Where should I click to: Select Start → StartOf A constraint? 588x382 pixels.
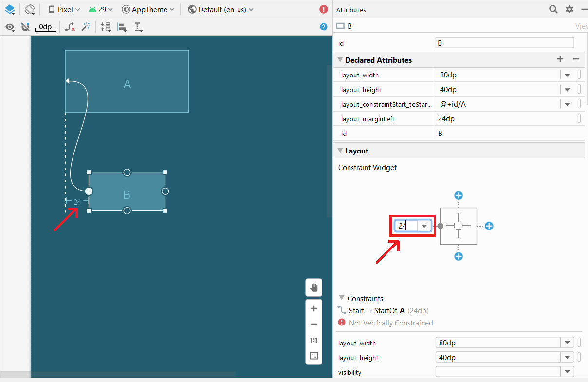377,310
